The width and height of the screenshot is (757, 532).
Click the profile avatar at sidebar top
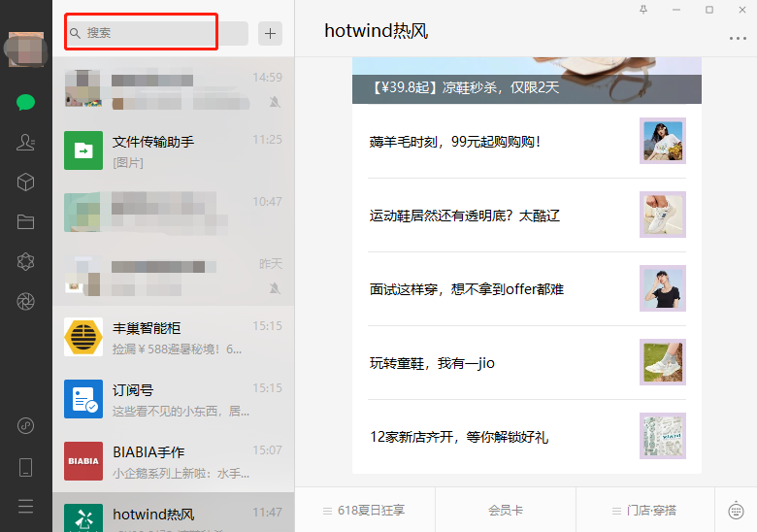pos(25,50)
